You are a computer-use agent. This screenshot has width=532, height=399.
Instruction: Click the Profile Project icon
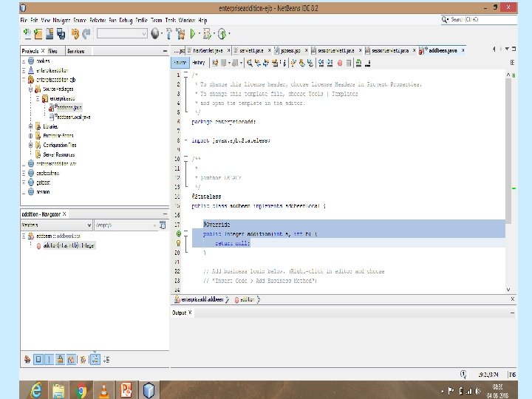[x=222, y=33]
